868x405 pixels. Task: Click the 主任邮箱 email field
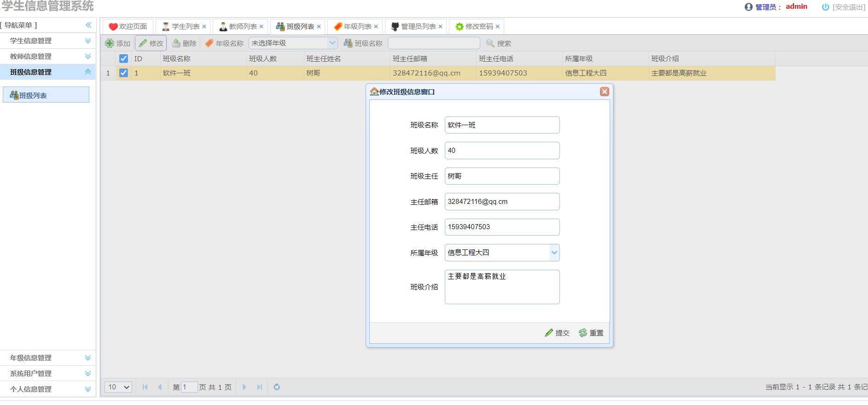point(502,202)
